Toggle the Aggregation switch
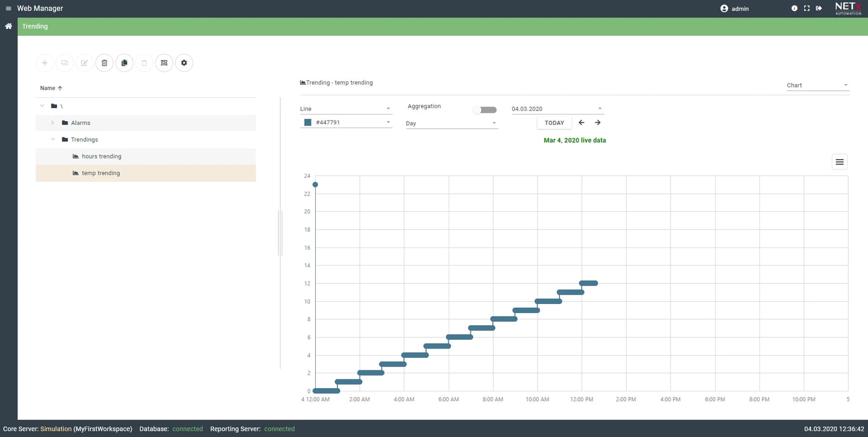Screen dimensions: 868x437 (485, 110)
